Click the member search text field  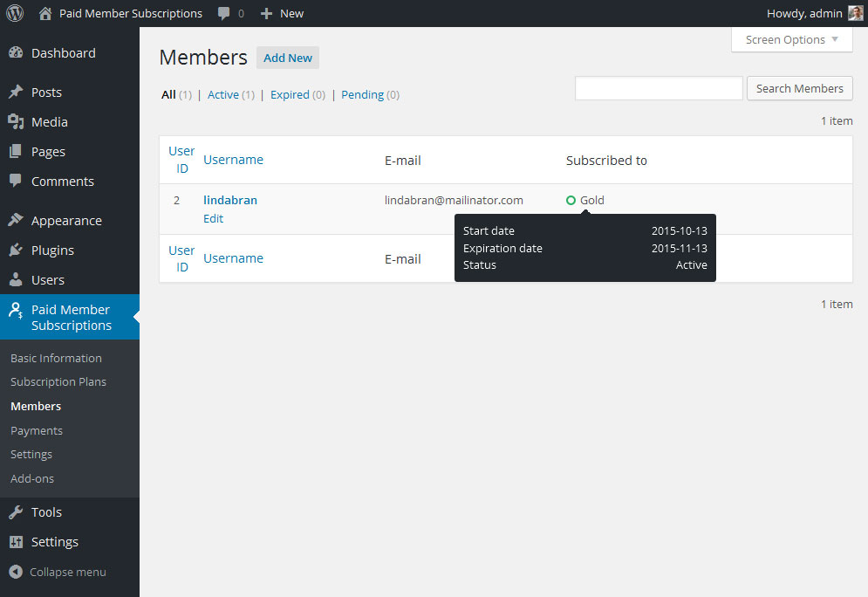coord(659,88)
